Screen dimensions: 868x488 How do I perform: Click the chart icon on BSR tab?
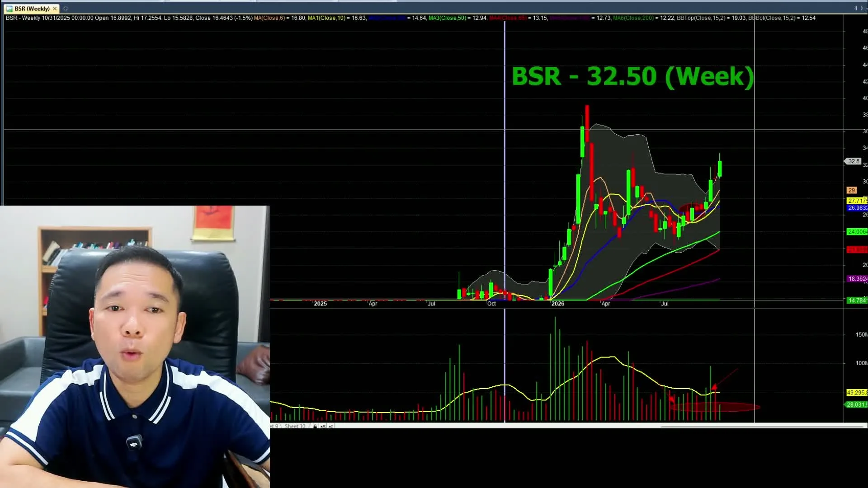point(9,9)
